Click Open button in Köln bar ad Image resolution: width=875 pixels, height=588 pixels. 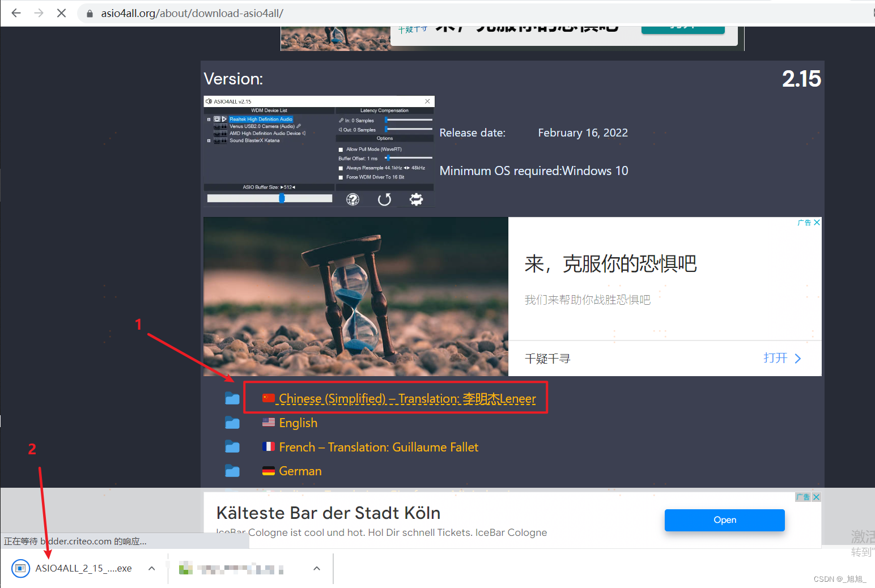point(725,520)
